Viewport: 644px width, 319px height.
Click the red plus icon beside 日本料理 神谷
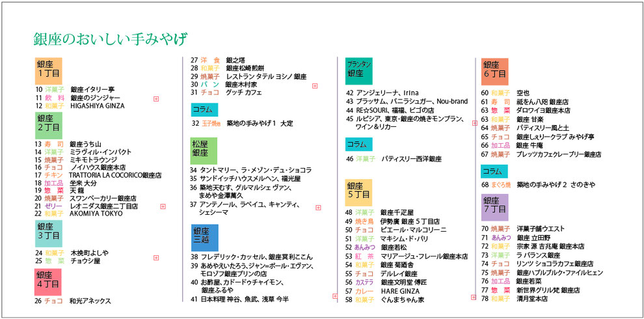pos(335,296)
